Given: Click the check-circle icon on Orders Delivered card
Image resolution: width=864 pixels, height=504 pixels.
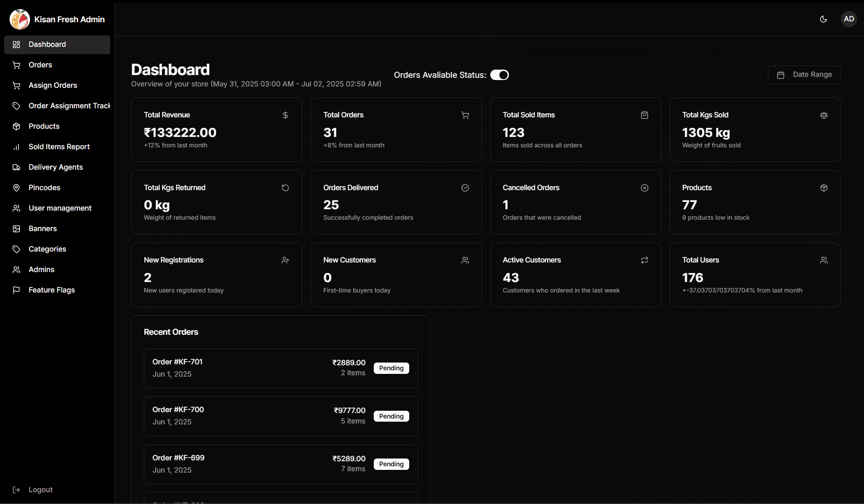Looking at the screenshot, I should coord(465,188).
